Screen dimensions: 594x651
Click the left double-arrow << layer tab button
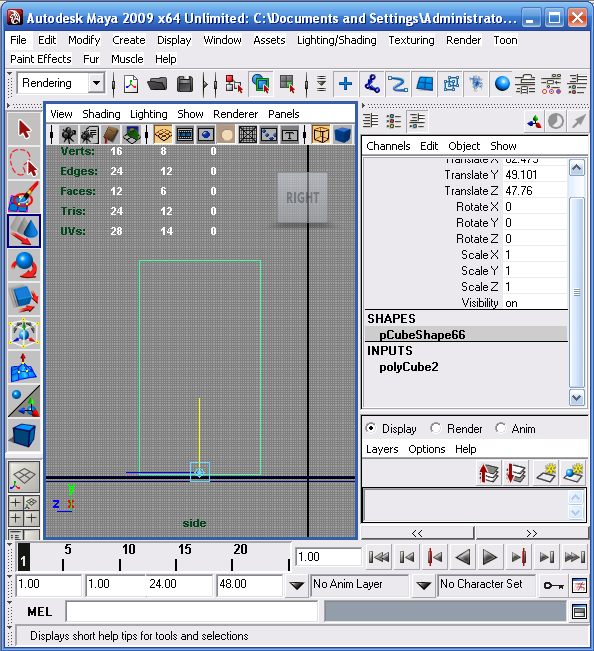point(418,533)
